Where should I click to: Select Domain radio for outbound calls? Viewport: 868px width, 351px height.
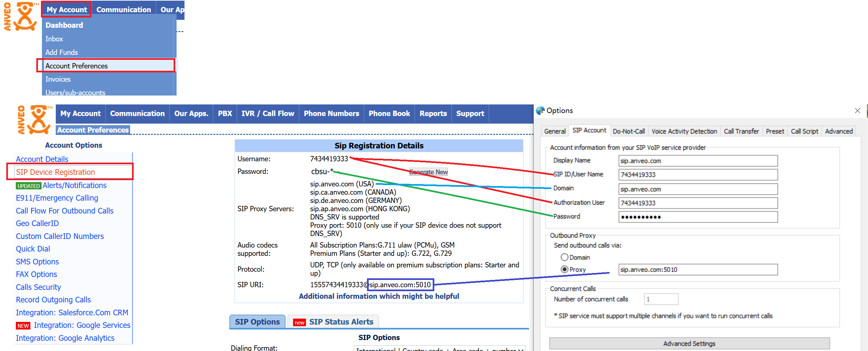(x=564, y=257)
